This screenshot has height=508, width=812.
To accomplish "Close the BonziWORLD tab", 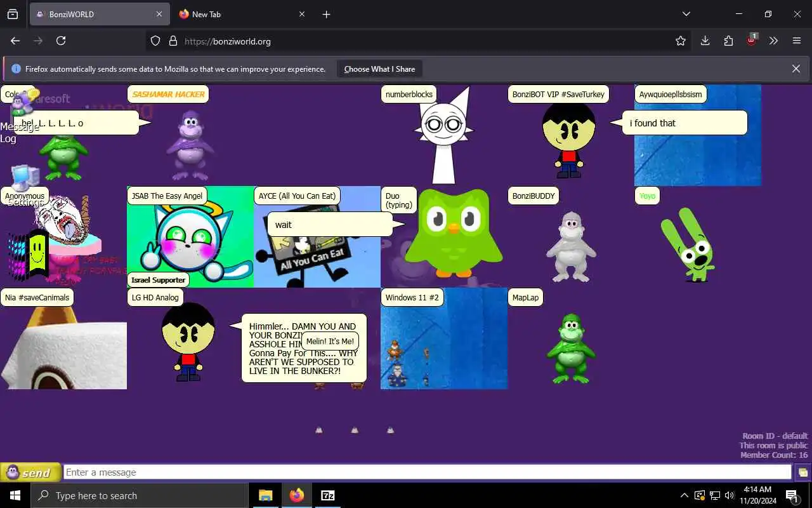I will [x=159, y=14].
